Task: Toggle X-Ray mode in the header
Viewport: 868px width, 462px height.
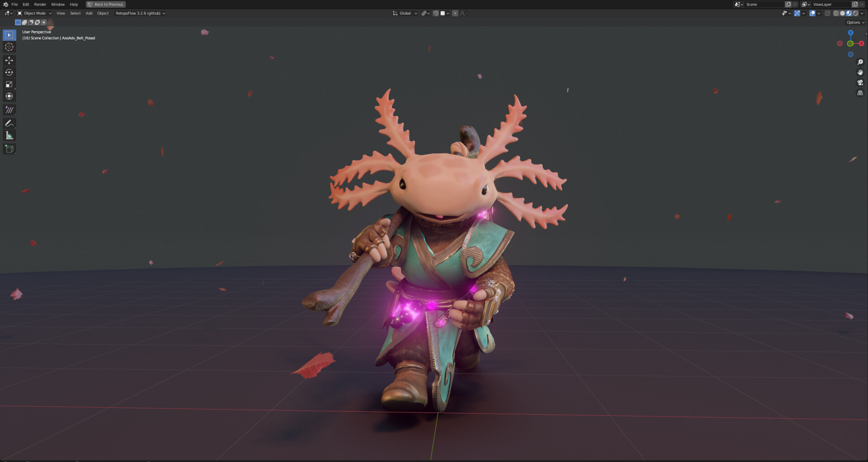Action: (x=828, y=13)
